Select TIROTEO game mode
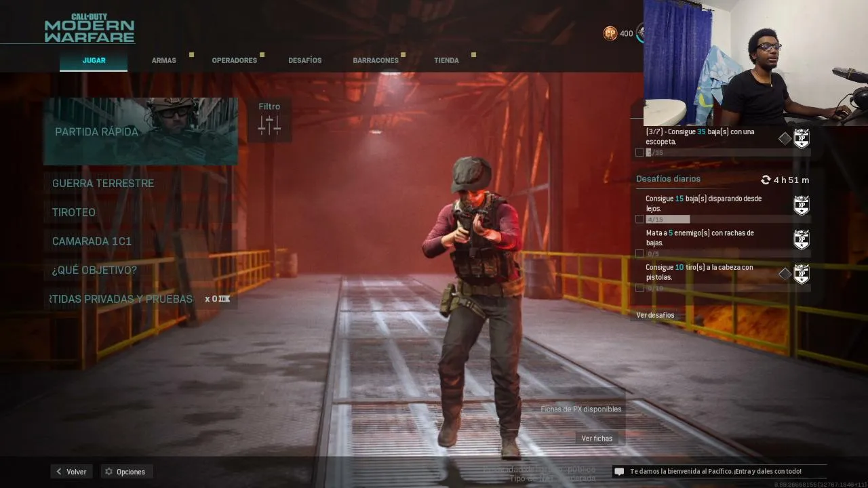868x488 pixels. pos(141,212)
